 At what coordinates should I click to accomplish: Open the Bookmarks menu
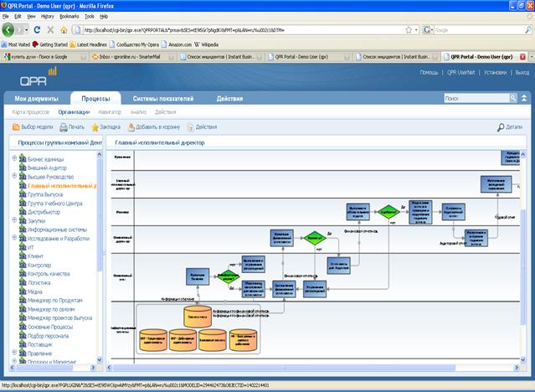tap(69, 17)
